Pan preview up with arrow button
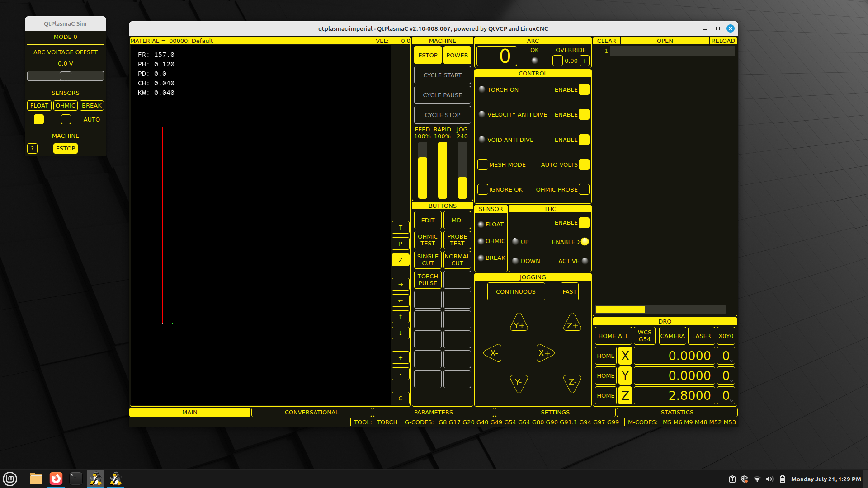868x488 pixels. click(x=401, y=317)
